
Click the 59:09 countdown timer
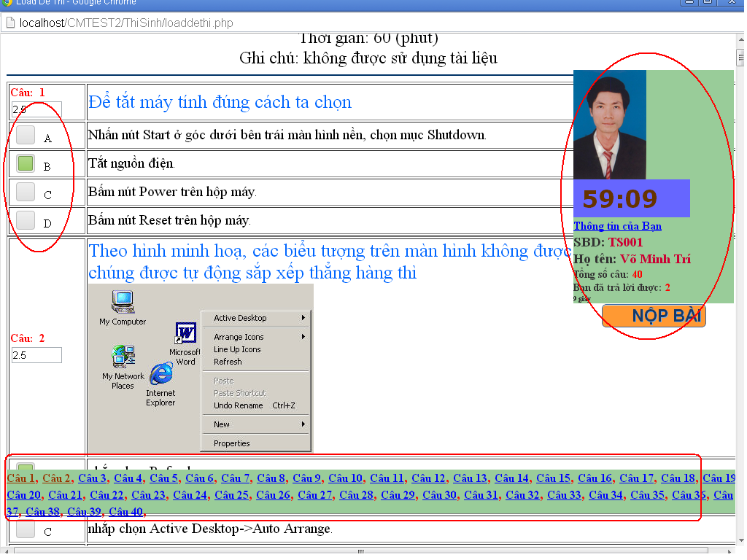[632, 198]
